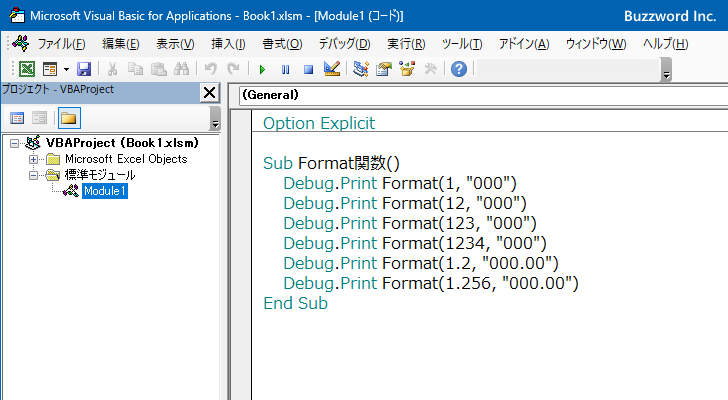Click the Copy icon in toolbar

click(135, 69)
